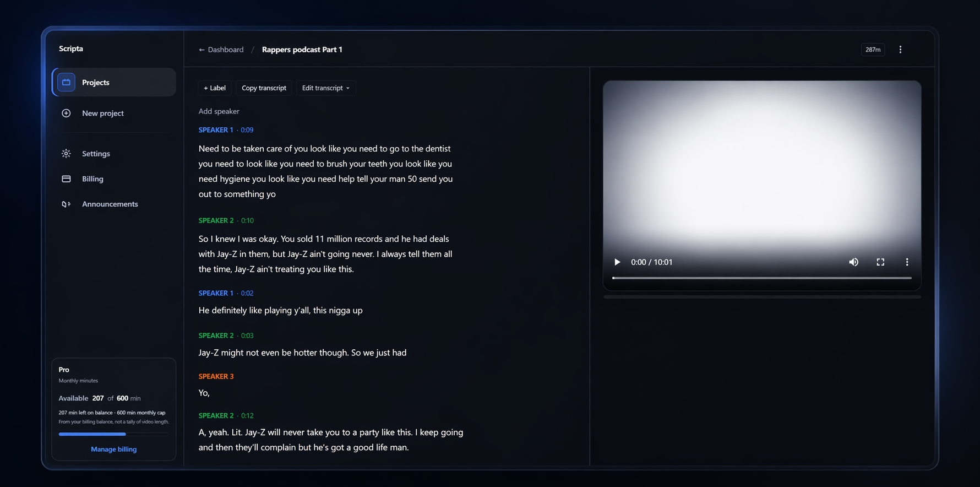Click the New project plus icon
This screenshot has height=487, width=980.
(x=66, y=113)
